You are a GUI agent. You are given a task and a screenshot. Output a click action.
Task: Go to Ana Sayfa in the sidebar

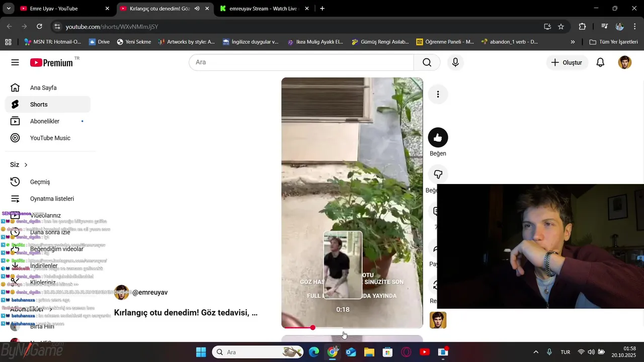coord(48,87)
